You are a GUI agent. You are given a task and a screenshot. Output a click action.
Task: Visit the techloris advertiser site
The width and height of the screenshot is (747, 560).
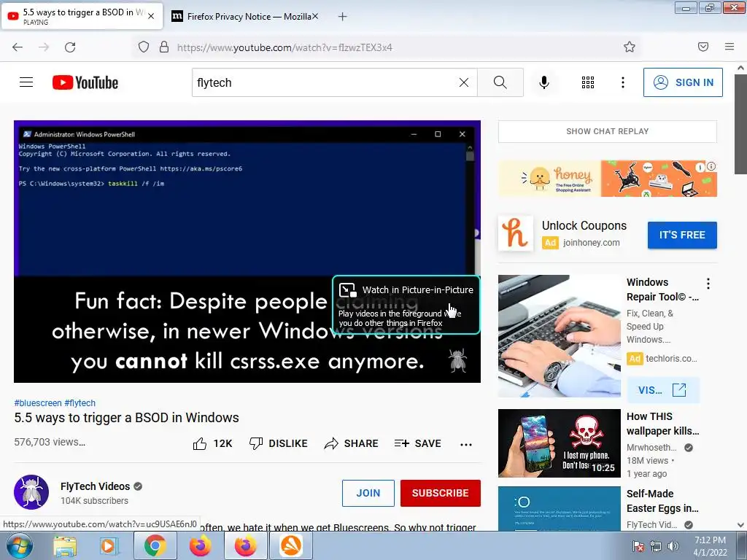[x=663, y=390]
